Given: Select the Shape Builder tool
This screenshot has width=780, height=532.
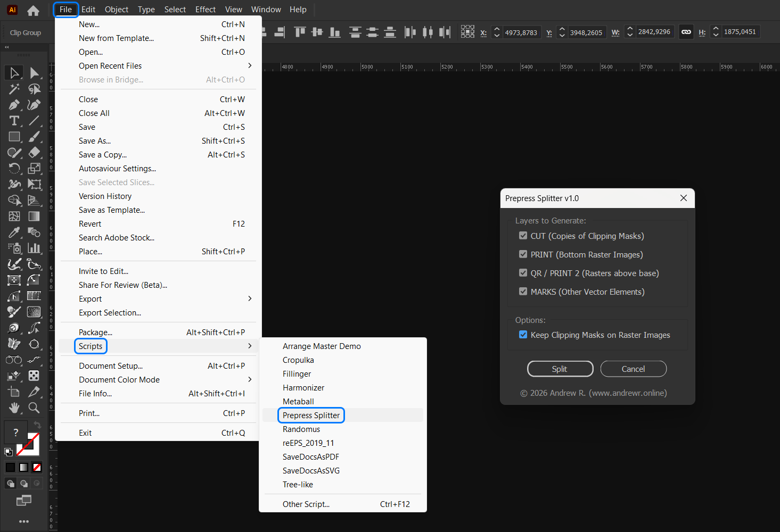Looking at the screenshot, I should tap(14, 201).
